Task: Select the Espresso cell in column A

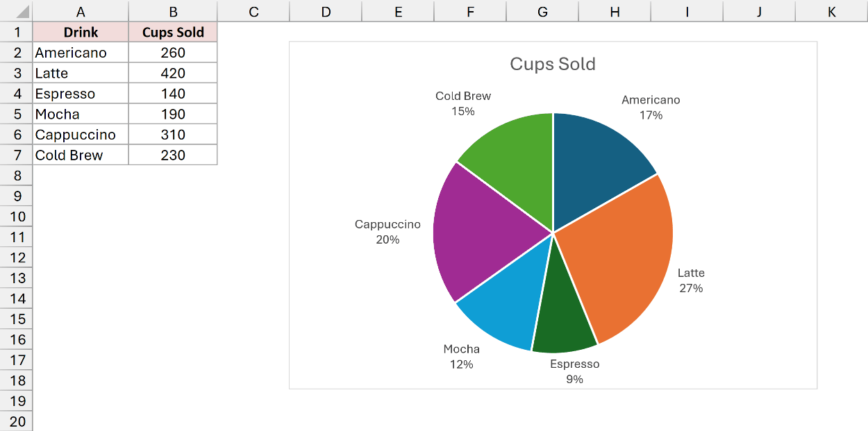Action: coord(81,94)
